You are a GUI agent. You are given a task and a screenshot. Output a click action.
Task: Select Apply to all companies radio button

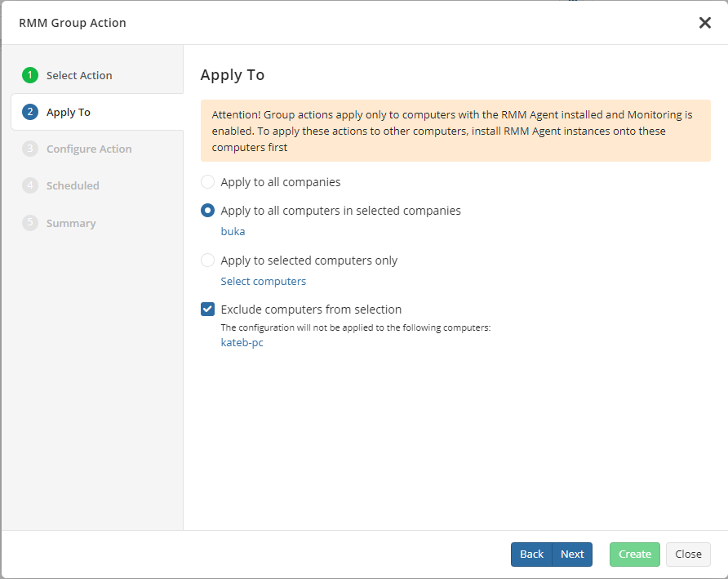coord(207,181)
